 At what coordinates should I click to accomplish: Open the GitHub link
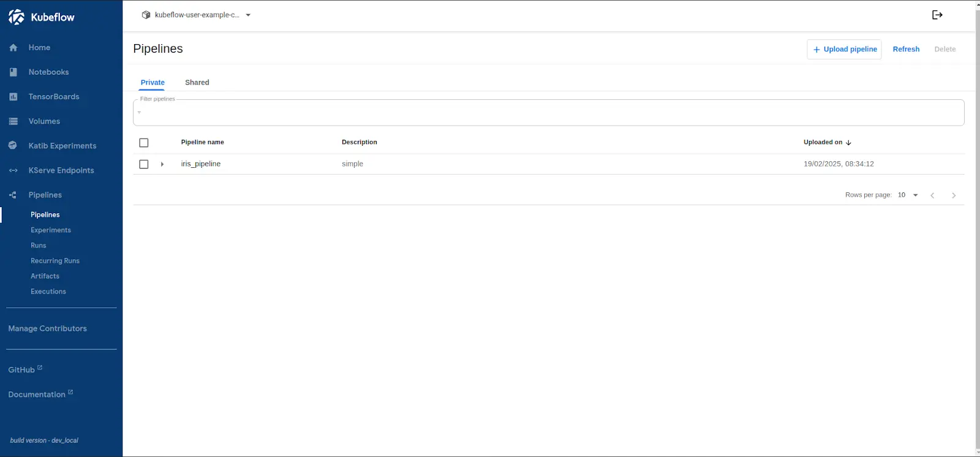coord(21,370)
